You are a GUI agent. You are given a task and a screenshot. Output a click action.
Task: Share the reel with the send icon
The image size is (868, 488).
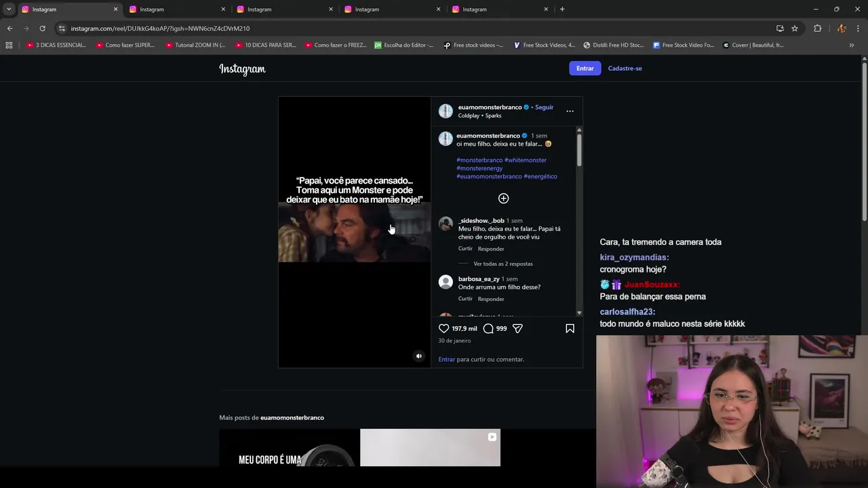(517, 328)
